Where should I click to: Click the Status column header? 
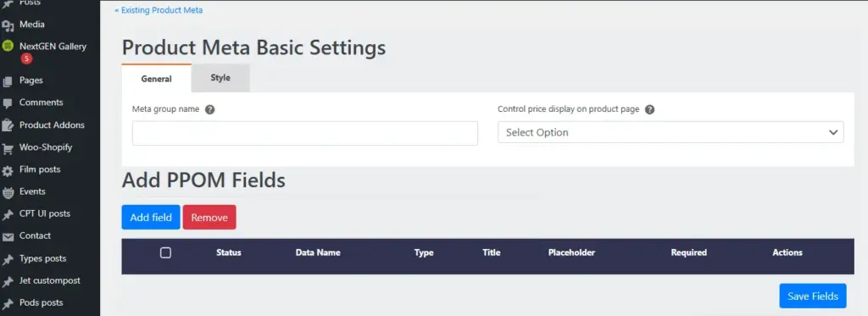pyautogui.click(x=229, y=252)
